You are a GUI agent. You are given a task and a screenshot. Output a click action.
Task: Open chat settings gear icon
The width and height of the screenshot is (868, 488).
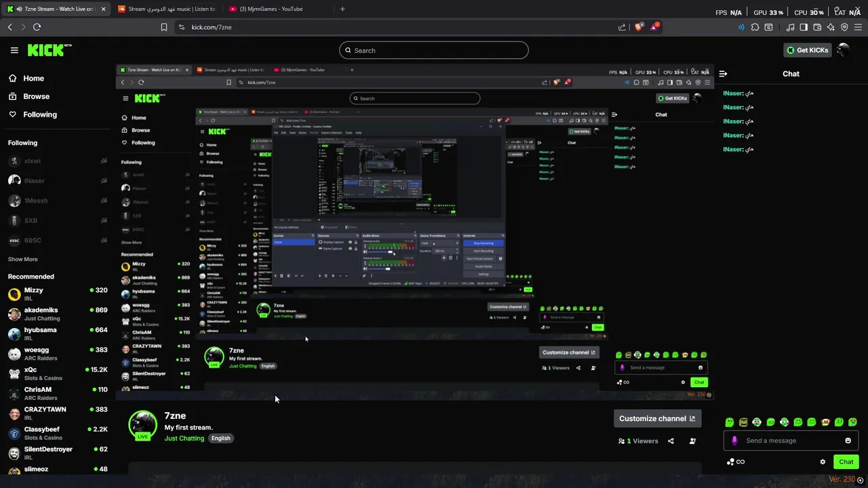pos(823,462)
